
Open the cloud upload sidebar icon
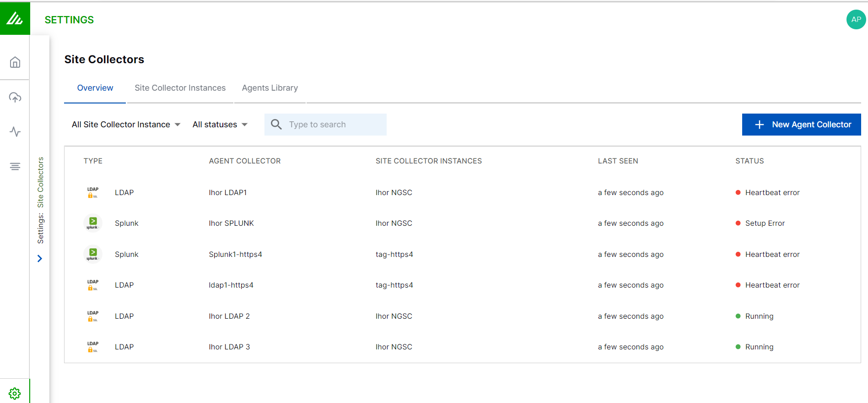coord(15,97)
